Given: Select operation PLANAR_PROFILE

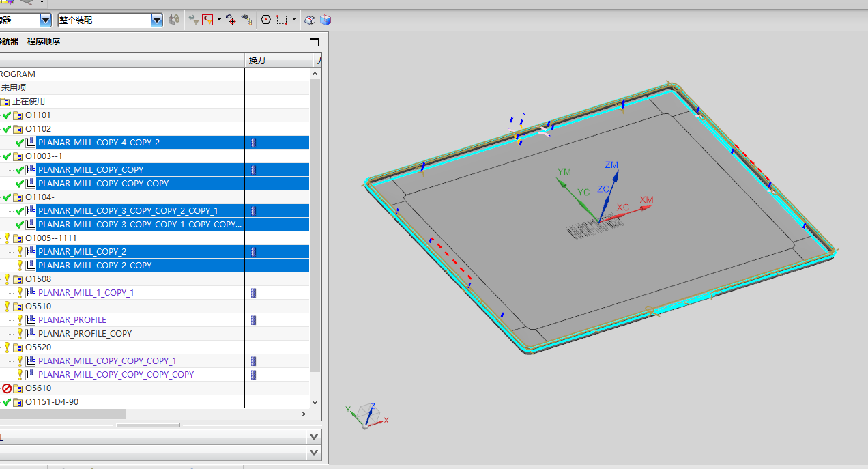Looking at the screenshot, I should 72,320.
